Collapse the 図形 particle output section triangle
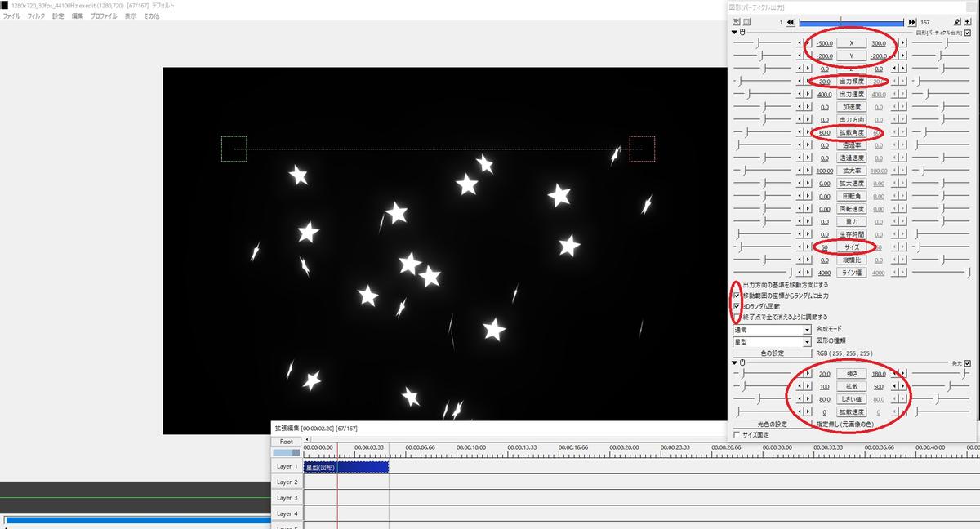 click(x=734, y=32)
